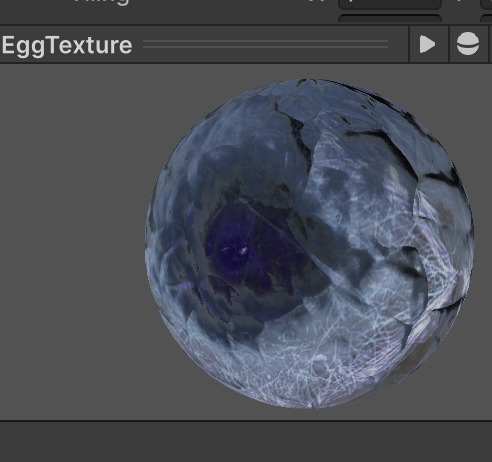Viewport: 492px width, 462px height.
Task: Click the border between inspector and preview header
Action: pyautogui.click(x=246, y=25)
